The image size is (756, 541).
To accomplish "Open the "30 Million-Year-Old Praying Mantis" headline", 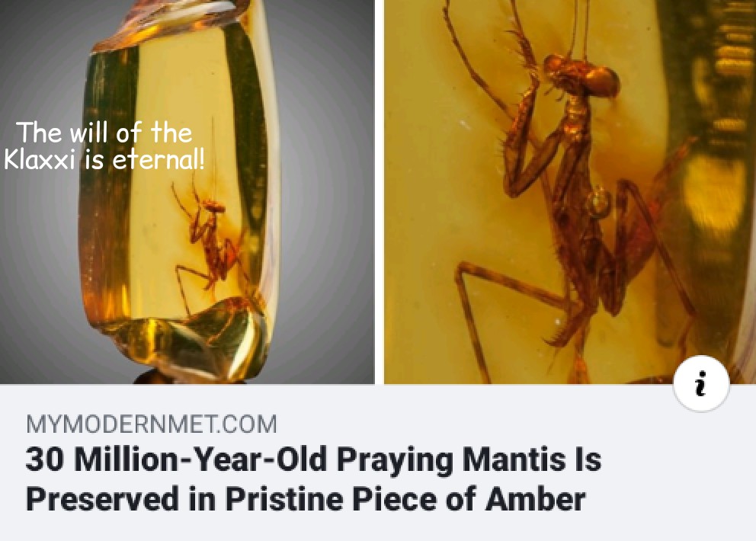I will (313, 479).
